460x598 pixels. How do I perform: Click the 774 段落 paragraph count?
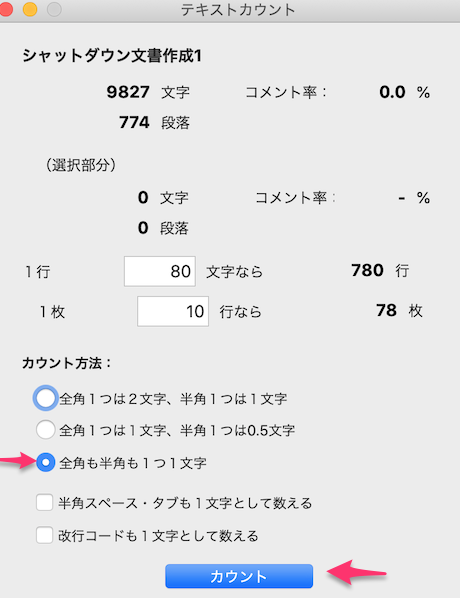tap(154, 122)
